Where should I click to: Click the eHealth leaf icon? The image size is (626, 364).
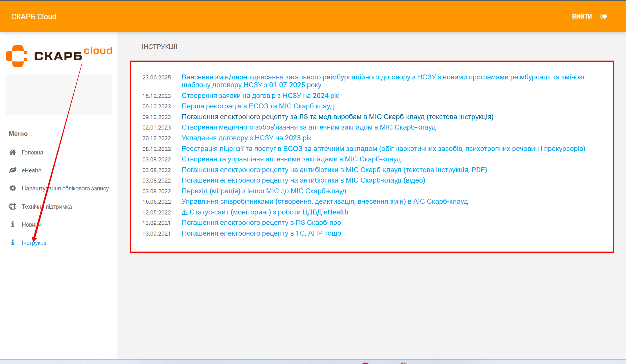(x=12, y=170)
